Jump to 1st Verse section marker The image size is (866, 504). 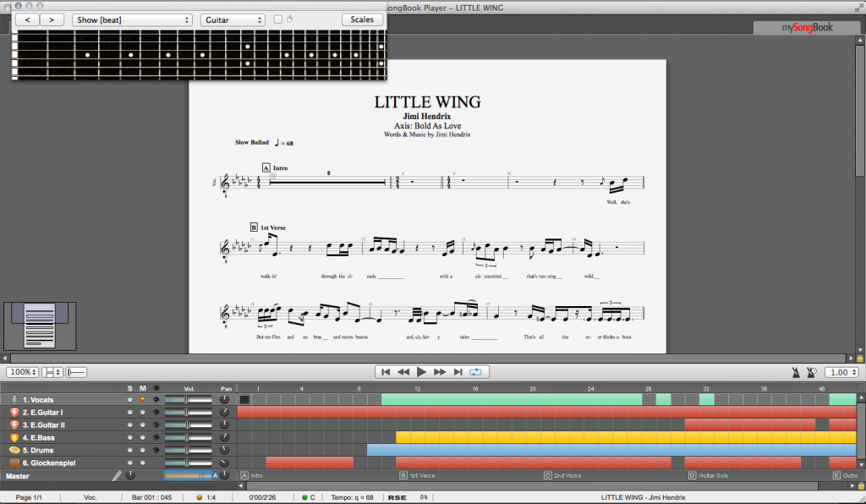click(418, 475)
